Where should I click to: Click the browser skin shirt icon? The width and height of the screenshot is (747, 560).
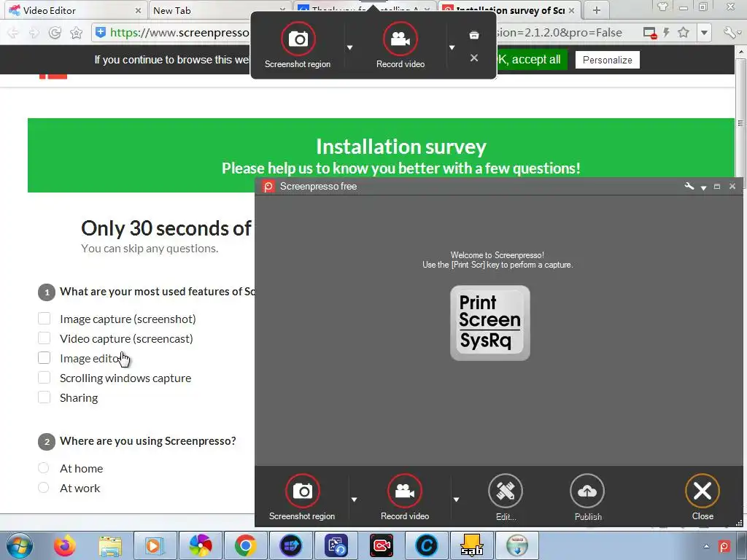[x=662, y=7]
